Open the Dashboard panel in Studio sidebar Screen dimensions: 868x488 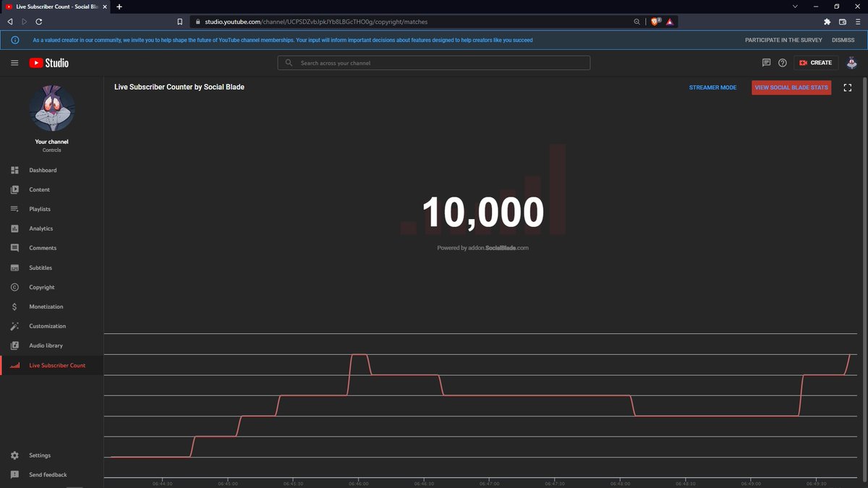[x=43, y=170]
